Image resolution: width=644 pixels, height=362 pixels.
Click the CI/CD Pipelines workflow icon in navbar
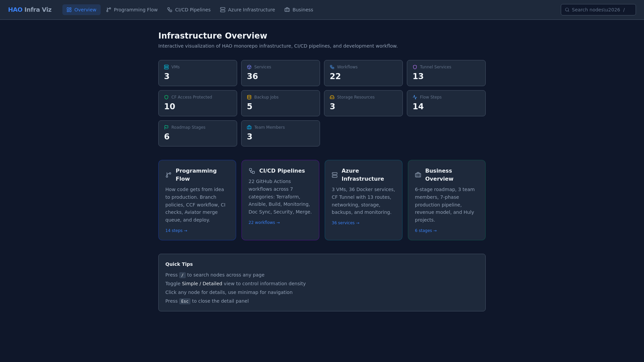pyautogui.click(x=170, y=10)
